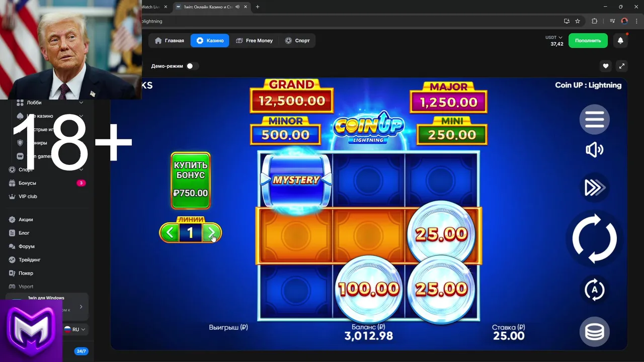This screenshot has width=644, height=362.
Task: Go to the Спорт top tab
Action: [297, 41]
